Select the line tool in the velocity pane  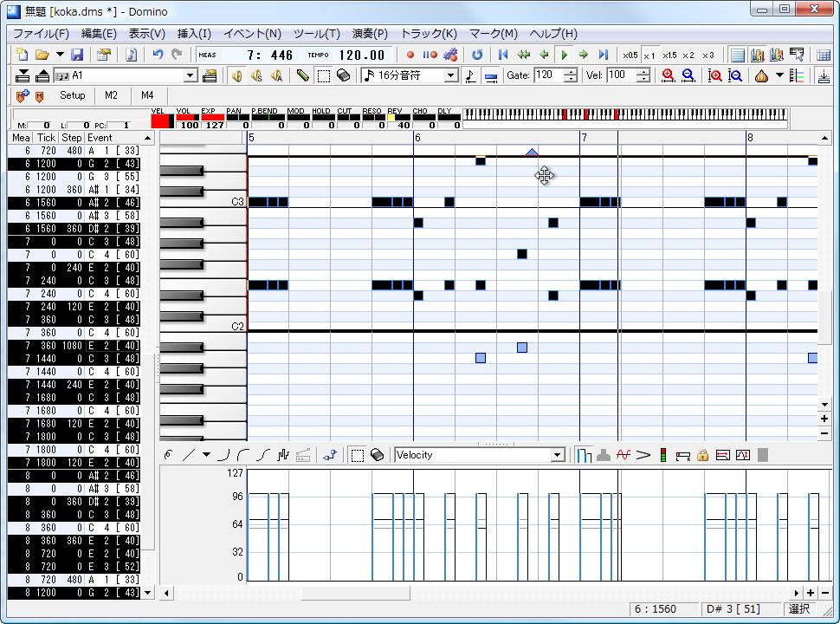coord(189,454)
